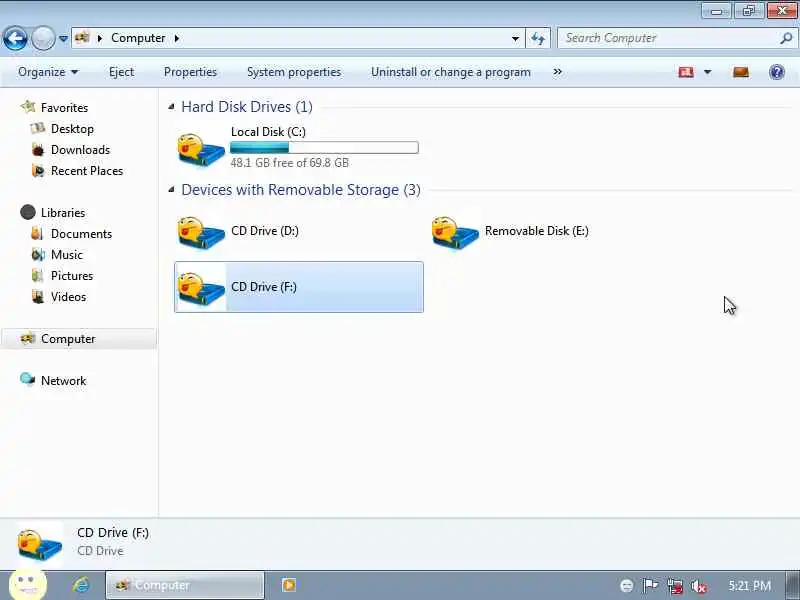Click the Back navigation arrow
This screenshot has height=600, width=800.
point(15,38)
